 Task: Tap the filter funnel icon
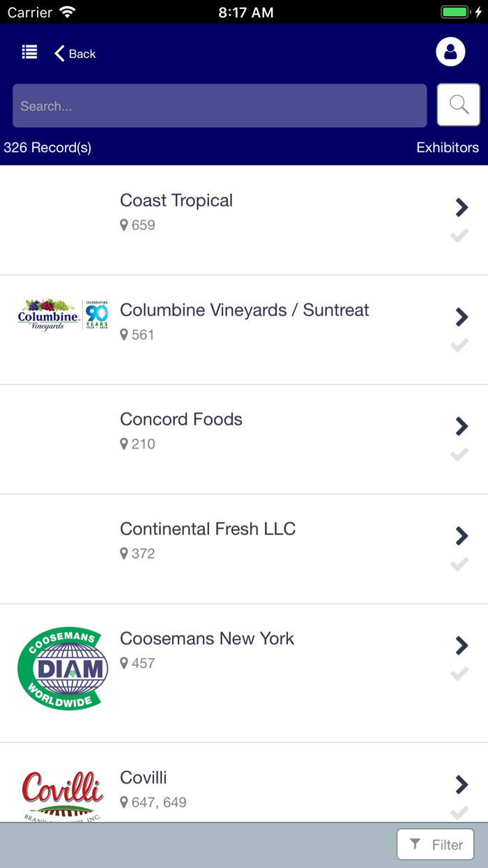coord(415,844)
